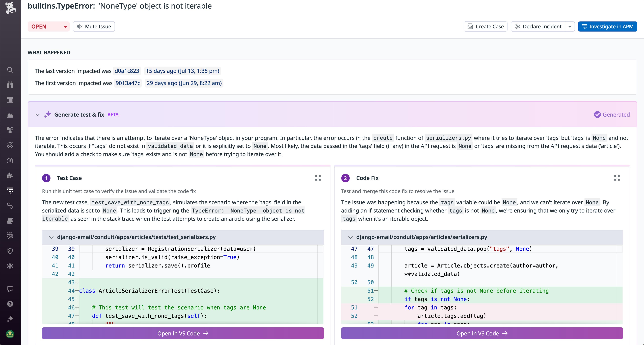644x345 pixels.
Task: Click Investigate in APM
Action: click(607, 26)
